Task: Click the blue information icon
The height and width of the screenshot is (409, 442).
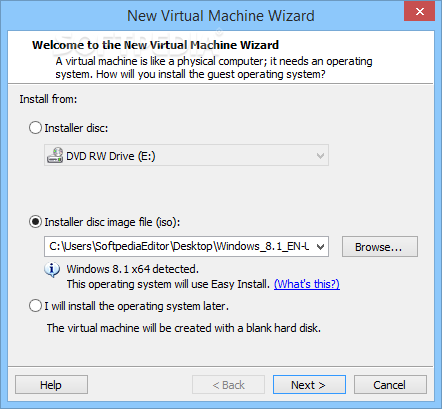Action: point(52,269)
